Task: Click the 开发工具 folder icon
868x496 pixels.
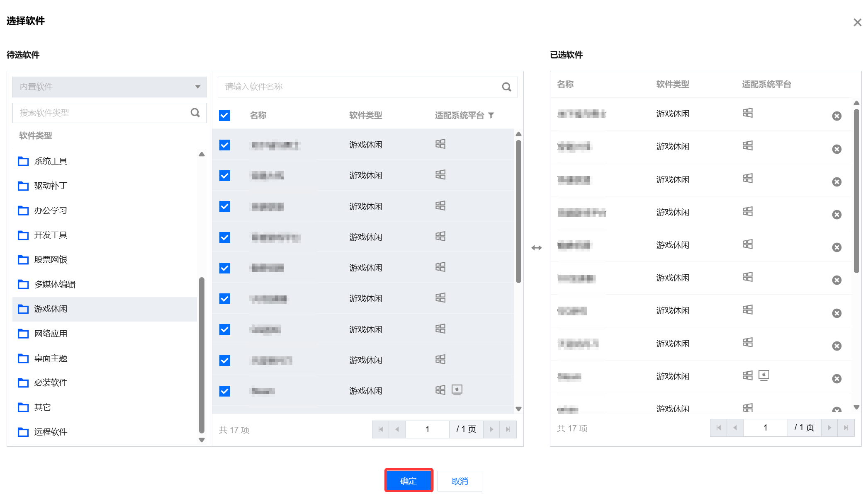Action: point(23,235)
